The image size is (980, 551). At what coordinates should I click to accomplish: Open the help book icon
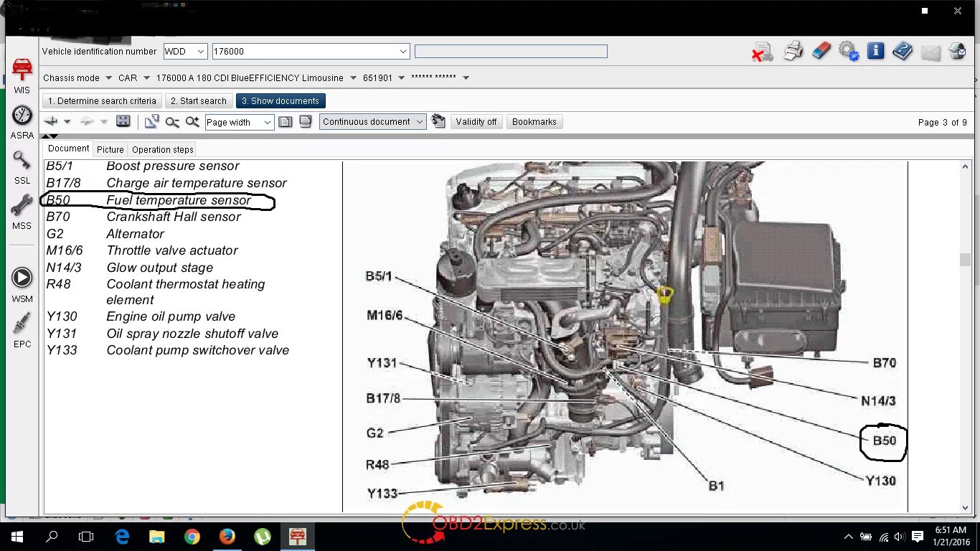click(903, 52)
